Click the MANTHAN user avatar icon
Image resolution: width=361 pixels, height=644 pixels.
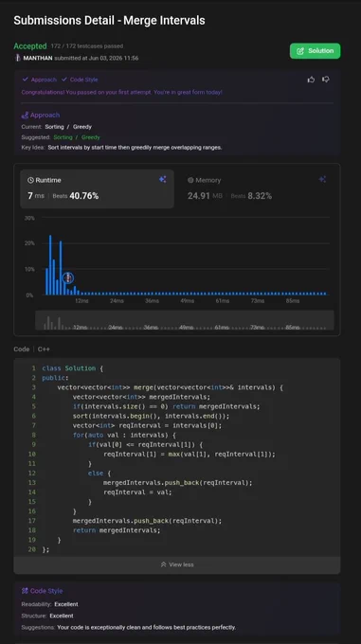[18, 58]
